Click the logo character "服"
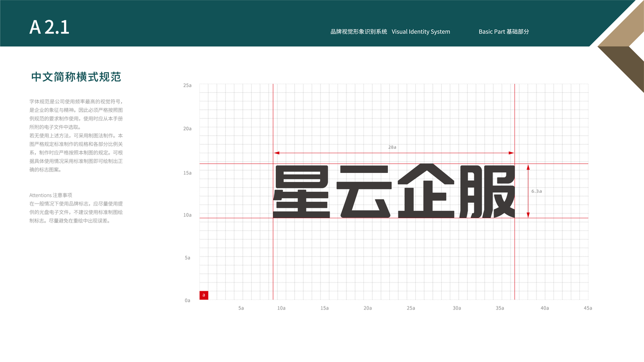This screenshot has height=362, width=644. coord(487,191)
